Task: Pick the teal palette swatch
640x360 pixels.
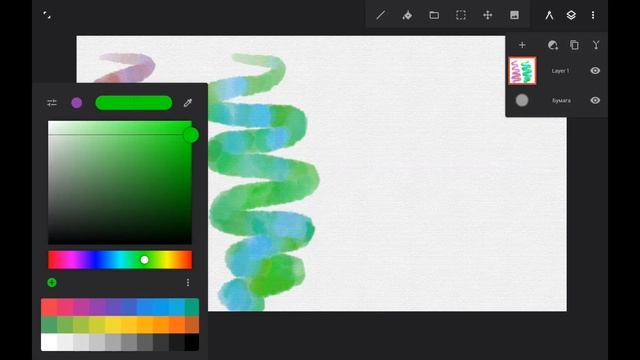Action: click(x=192, y=307)
